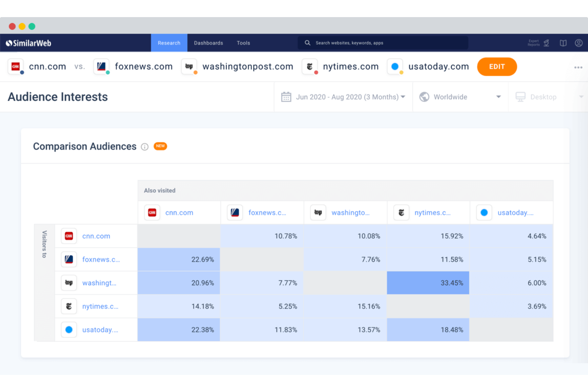
Task: Click the search websites, keywords, apps field
Action: coord(383,43)
